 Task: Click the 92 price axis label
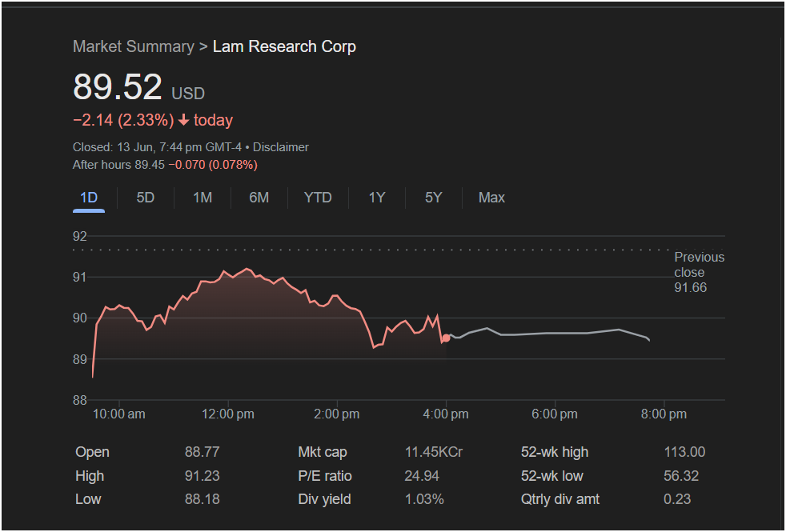[80, 236]
